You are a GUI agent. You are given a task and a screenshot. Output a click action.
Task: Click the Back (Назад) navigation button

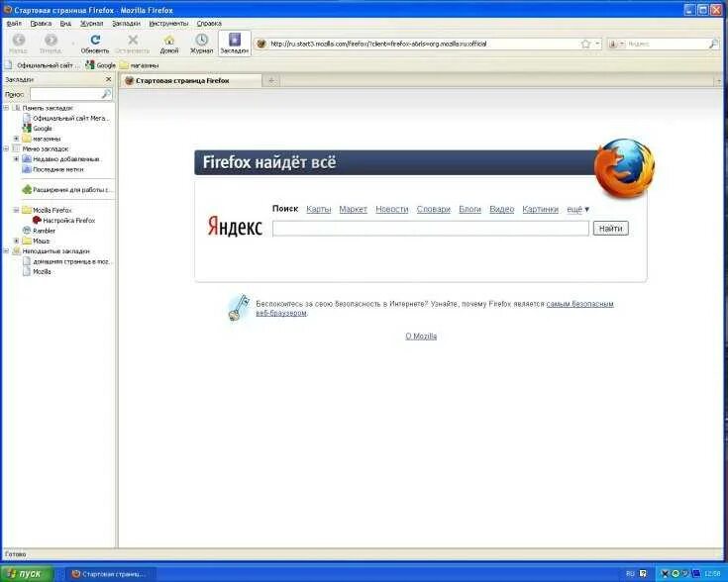[18, 44]
